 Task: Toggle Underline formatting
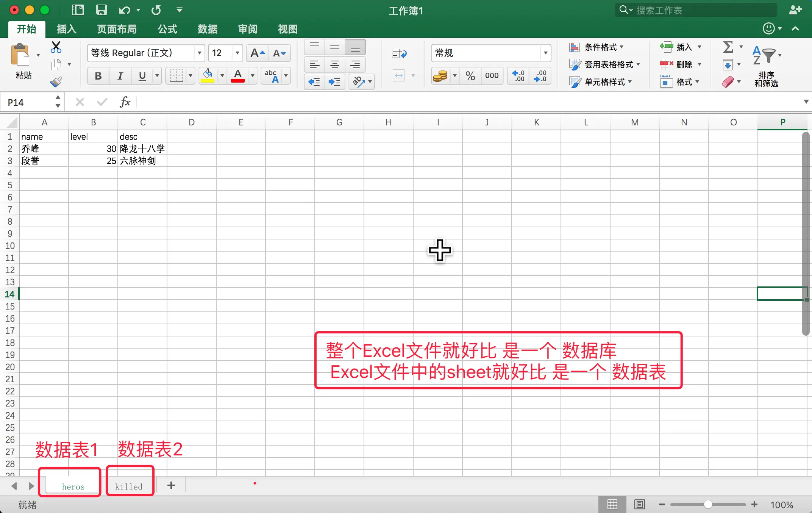tap(142, 76)
